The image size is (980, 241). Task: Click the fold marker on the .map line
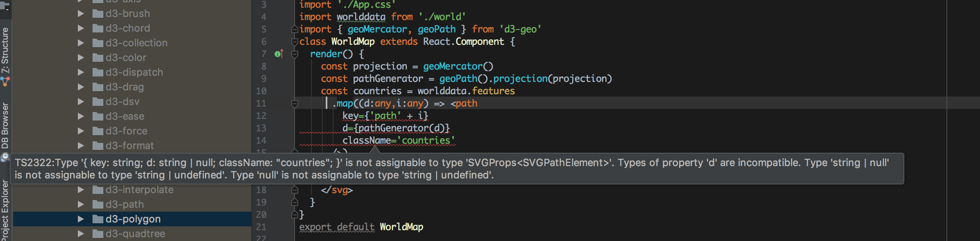[x=295, y=104]
